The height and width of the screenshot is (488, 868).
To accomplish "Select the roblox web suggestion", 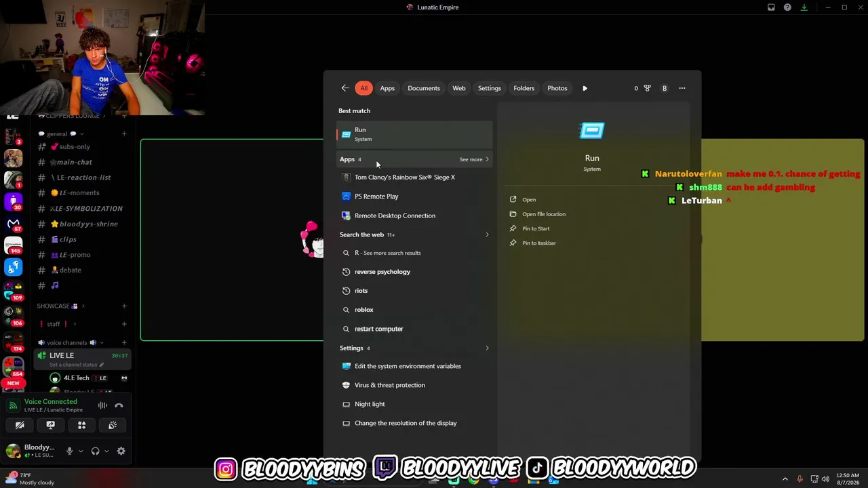I will pyautogui.click(x=414, y=310).
